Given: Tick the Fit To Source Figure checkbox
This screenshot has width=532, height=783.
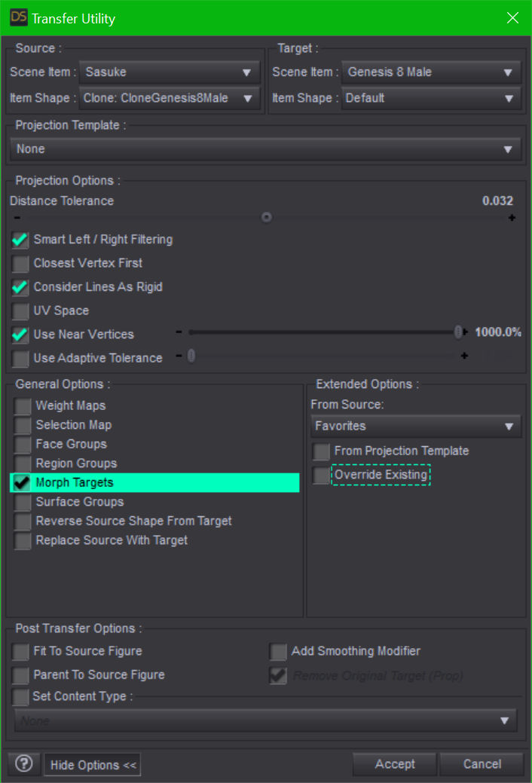Looking at the screenshot, I should 20,652.
